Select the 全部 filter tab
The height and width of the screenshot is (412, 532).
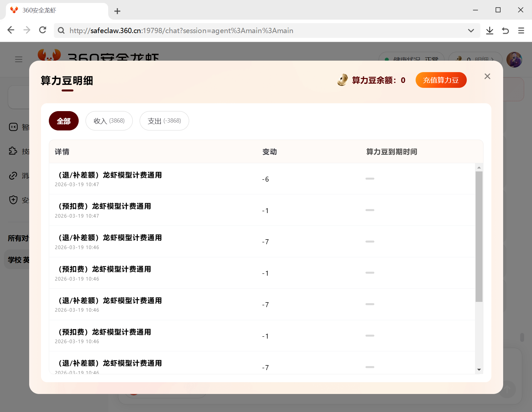click(x=64, y=121)
